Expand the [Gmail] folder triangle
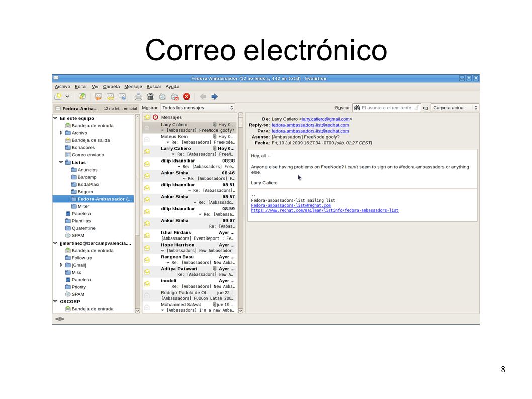 [x=61, y=265]
